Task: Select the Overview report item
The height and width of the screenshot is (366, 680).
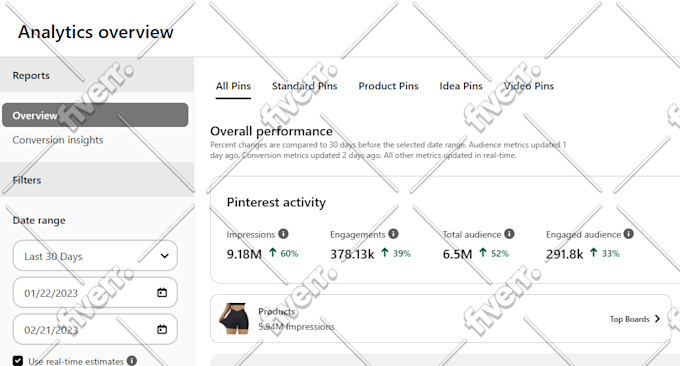Action: coord(95,115)
